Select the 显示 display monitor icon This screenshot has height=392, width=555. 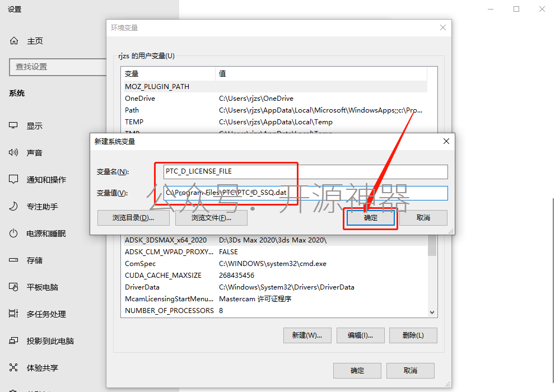pos(13,125)
